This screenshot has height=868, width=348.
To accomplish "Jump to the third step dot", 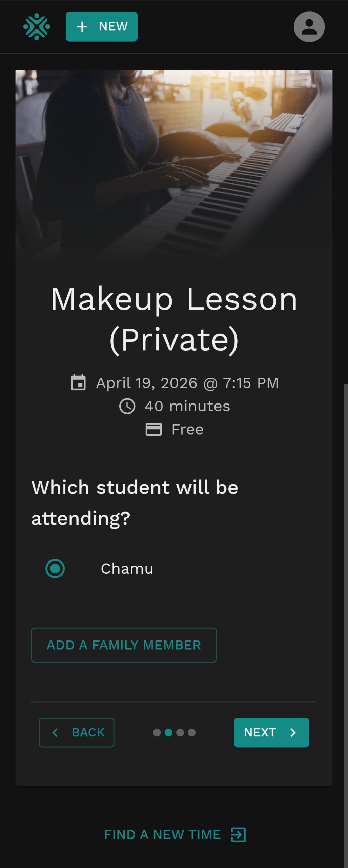I will click(x=180, y=733).
